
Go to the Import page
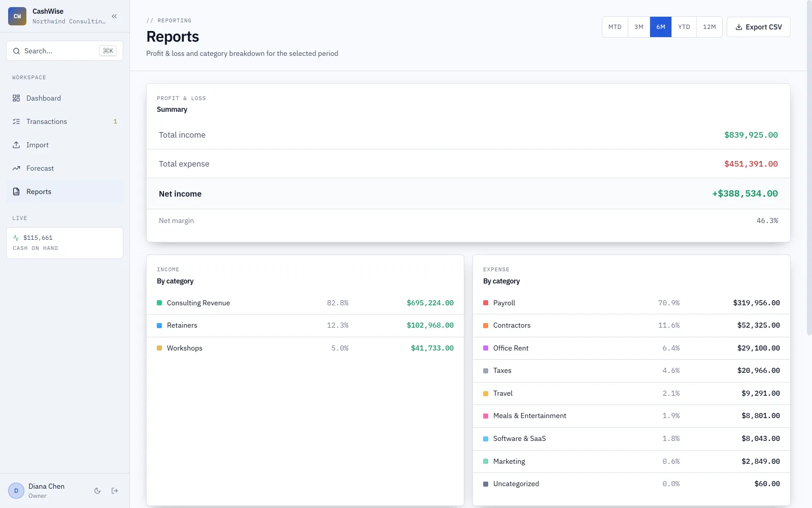[64, 145]
